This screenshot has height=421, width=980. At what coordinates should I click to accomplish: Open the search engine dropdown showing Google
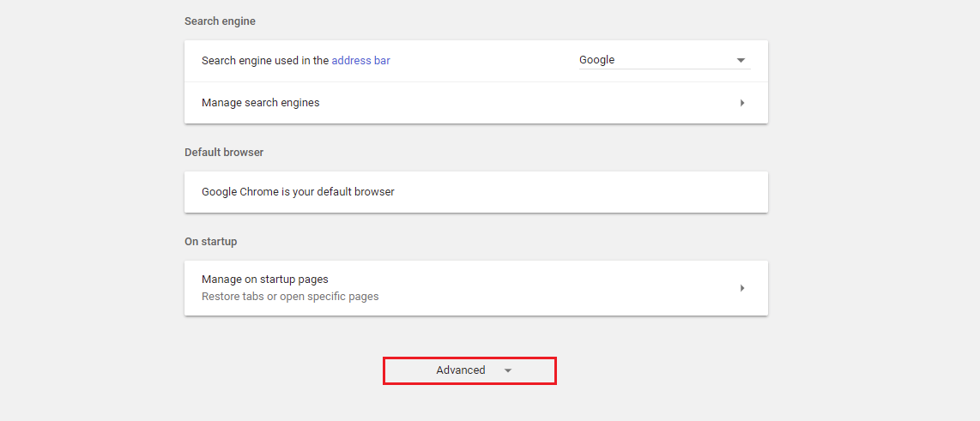pyautogui.click(x=664, y=60)
